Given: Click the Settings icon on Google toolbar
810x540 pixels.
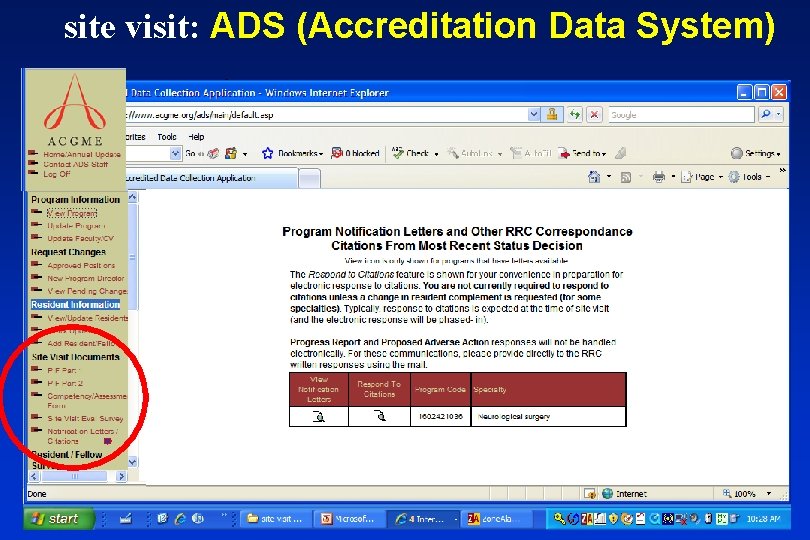Looking at the screenshot, I should pos(737,153).
